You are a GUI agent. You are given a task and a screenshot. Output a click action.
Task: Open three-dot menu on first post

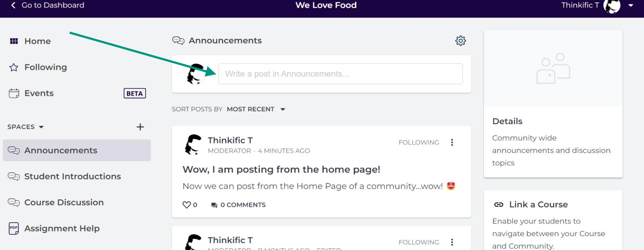point(452,142)
